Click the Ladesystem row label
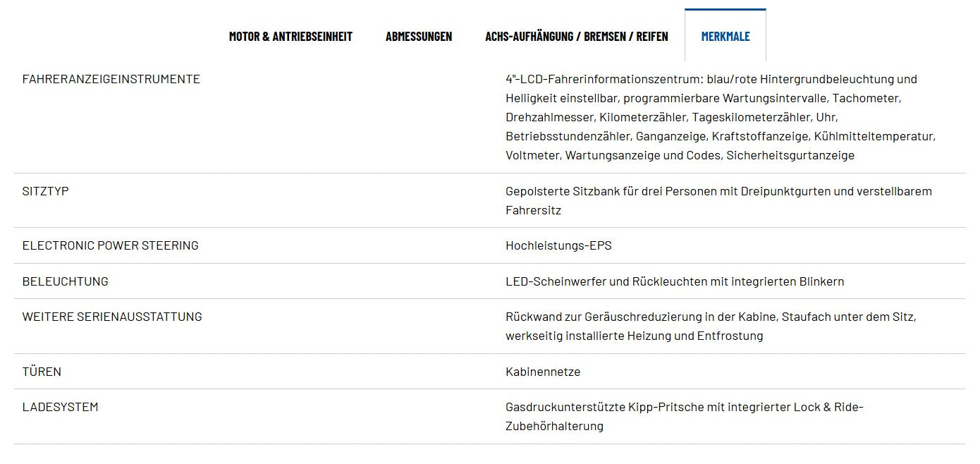The width and height of the screenshot is (980, 464). click(x=61, y=407)
